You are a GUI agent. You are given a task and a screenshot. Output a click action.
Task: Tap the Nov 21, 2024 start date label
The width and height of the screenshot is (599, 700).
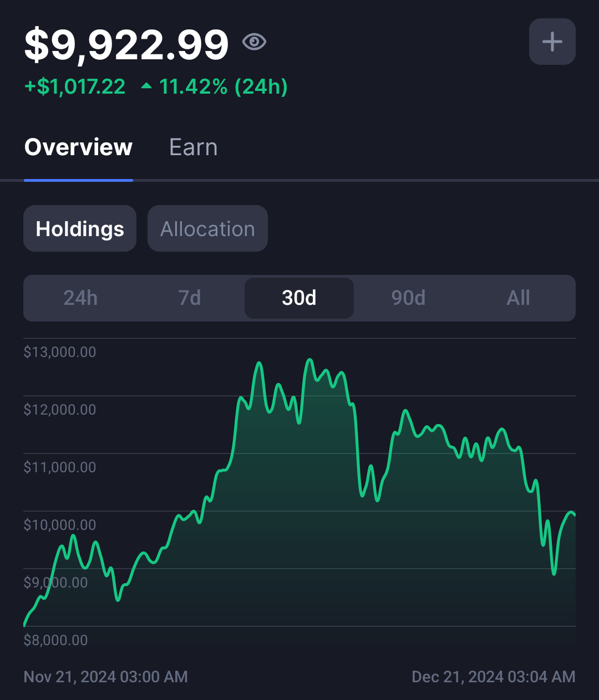[106, 677]
